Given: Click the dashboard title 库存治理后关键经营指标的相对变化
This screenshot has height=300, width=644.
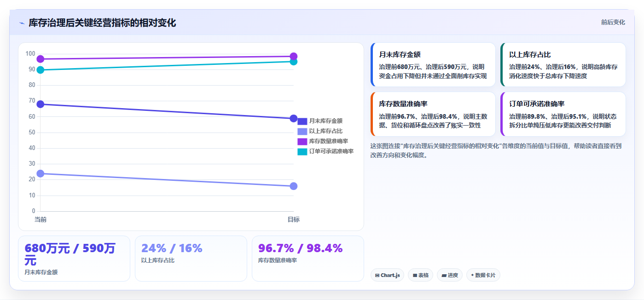Looking at the screenshot, I should click(102, 23).
